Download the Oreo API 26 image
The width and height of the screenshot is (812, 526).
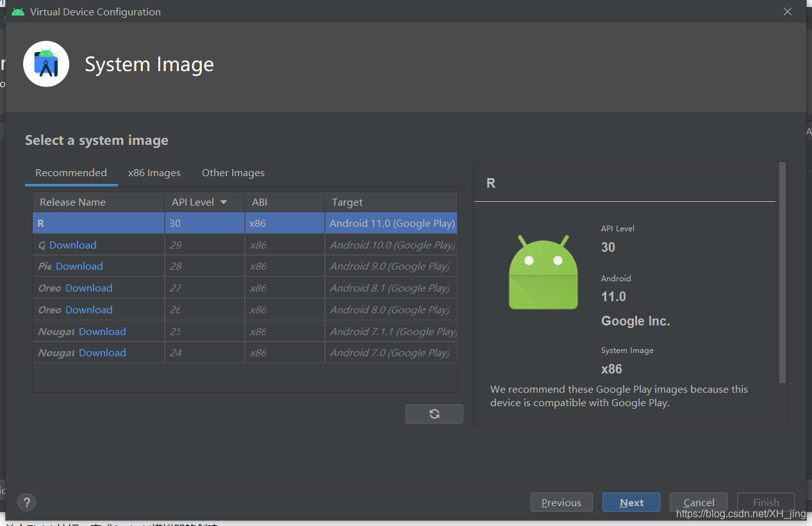point(89,309)
